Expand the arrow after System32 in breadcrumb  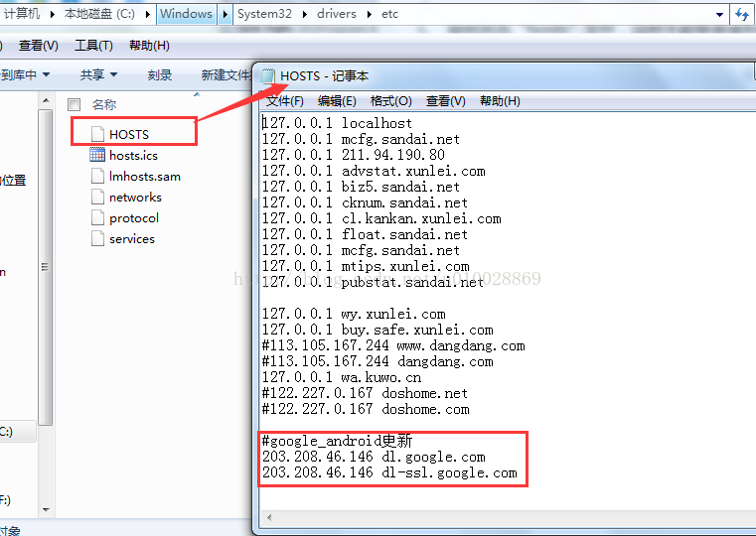coord(305,14)
